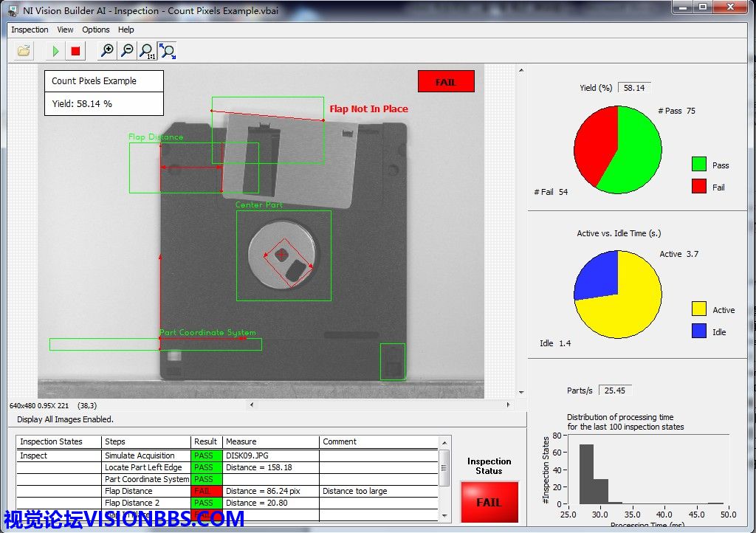This screenshot has width=756, height=533.
Task: Click the Result column header
Action: [x=207, y=441]
